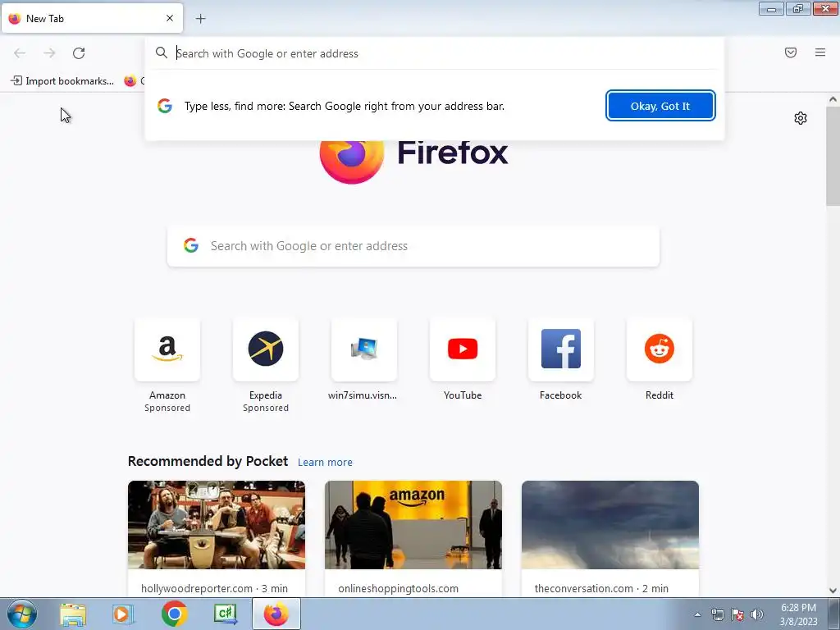840x630 pixels.
Task: Click theconversation.com · 2 min text
Action: [x=601, y=588]
